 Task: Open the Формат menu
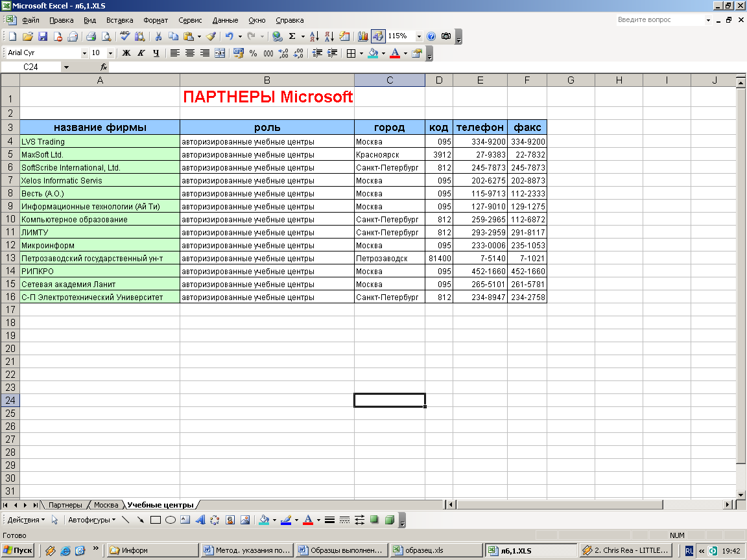pos(156,20)
